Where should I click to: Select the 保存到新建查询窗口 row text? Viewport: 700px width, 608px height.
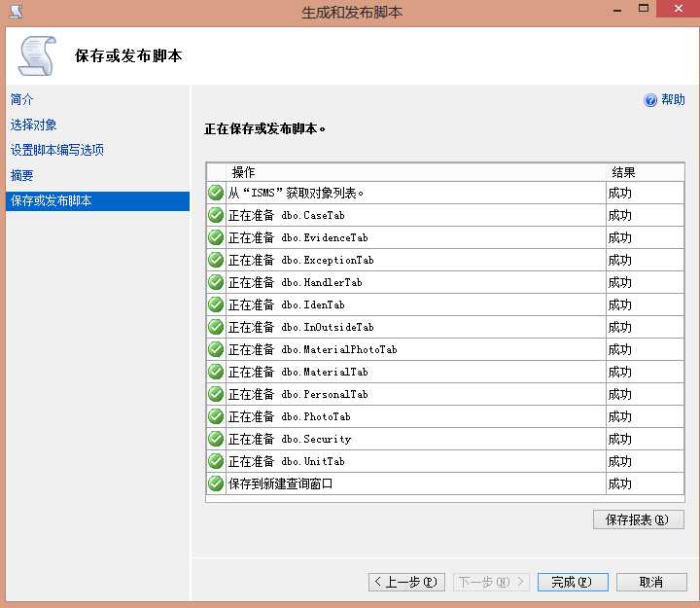pos(280,483)
